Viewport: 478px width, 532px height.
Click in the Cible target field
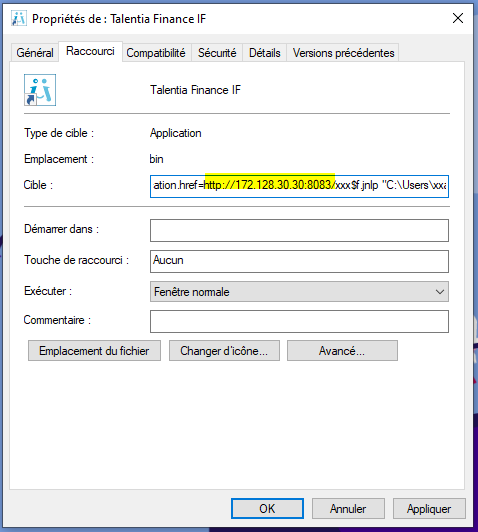[299, 186]
